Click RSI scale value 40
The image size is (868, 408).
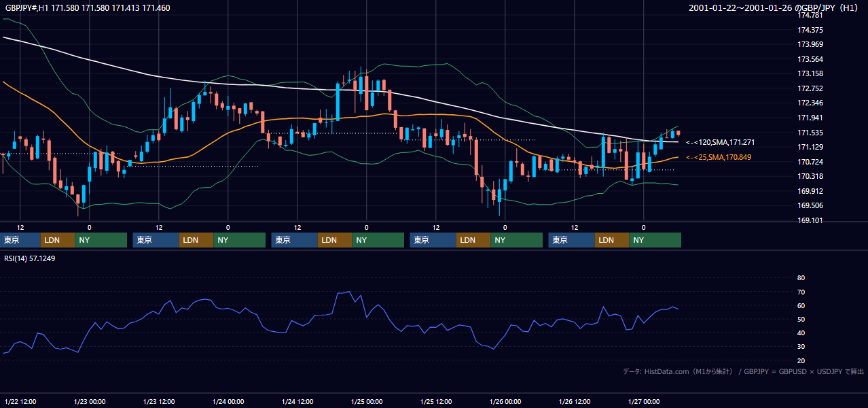click(x=801, y=333)
